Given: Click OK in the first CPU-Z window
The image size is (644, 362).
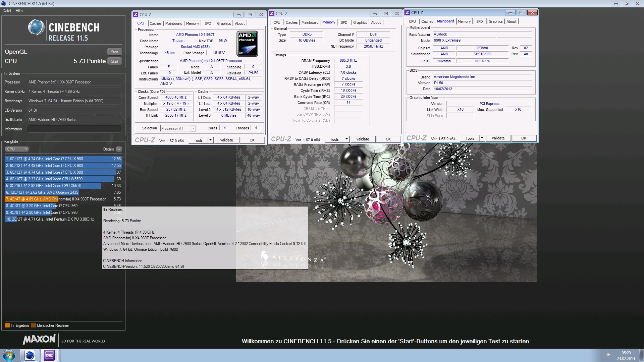Looking at the screenshot, I should pos(252,140).
